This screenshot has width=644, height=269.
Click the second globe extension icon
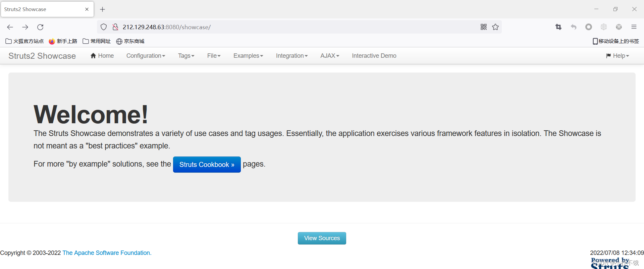click(x=619, y=27)
